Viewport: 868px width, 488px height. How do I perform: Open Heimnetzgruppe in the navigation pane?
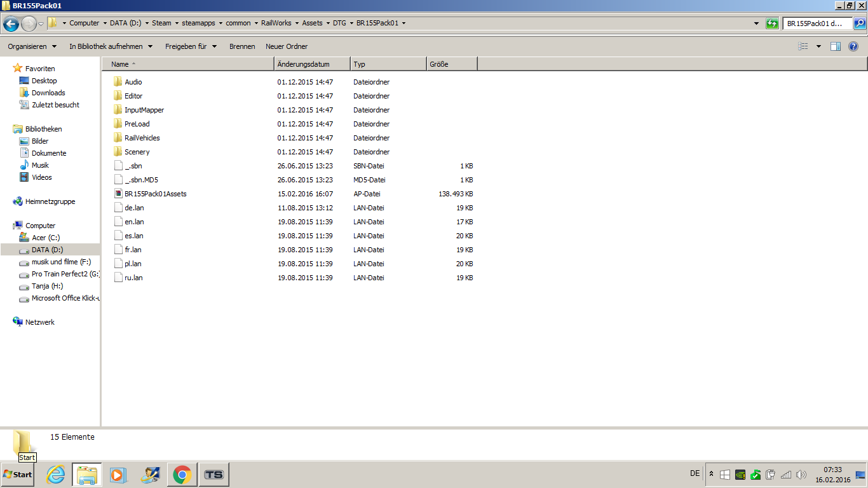pos(50,201)
